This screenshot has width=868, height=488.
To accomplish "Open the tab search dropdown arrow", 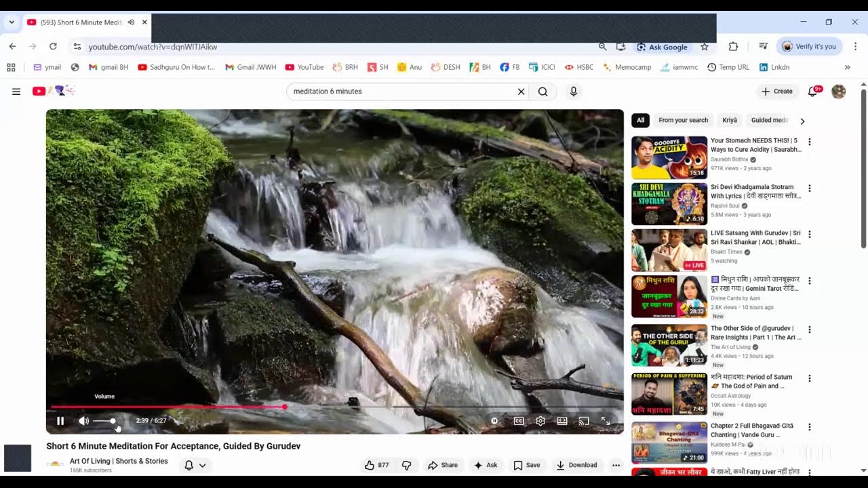I will [12, 22].
